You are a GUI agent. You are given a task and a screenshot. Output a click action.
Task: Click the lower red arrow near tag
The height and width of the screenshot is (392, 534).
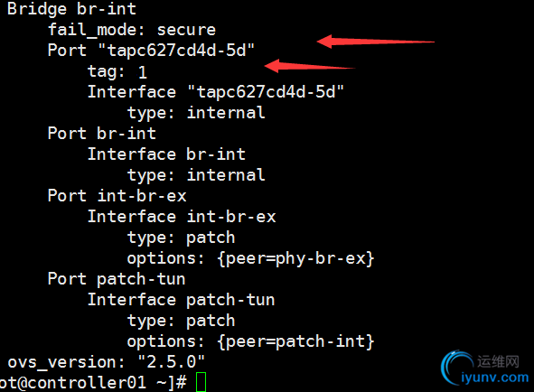[x=310, y=66]
